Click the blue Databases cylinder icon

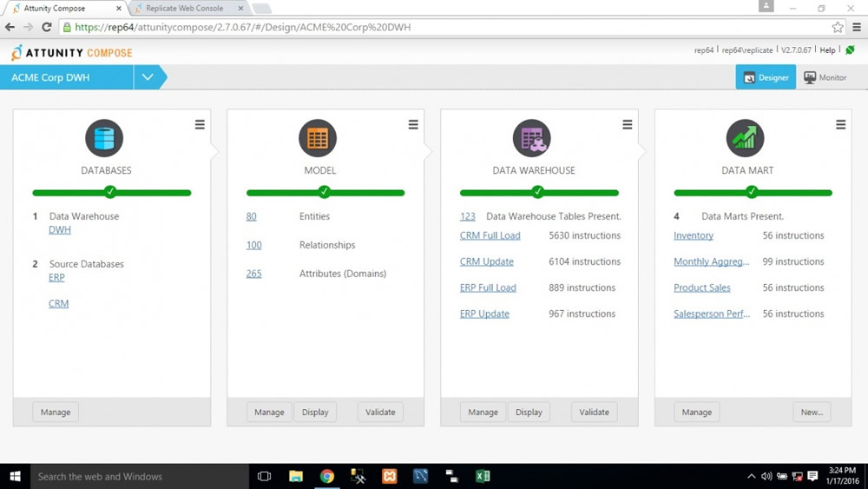click(104, 138)
